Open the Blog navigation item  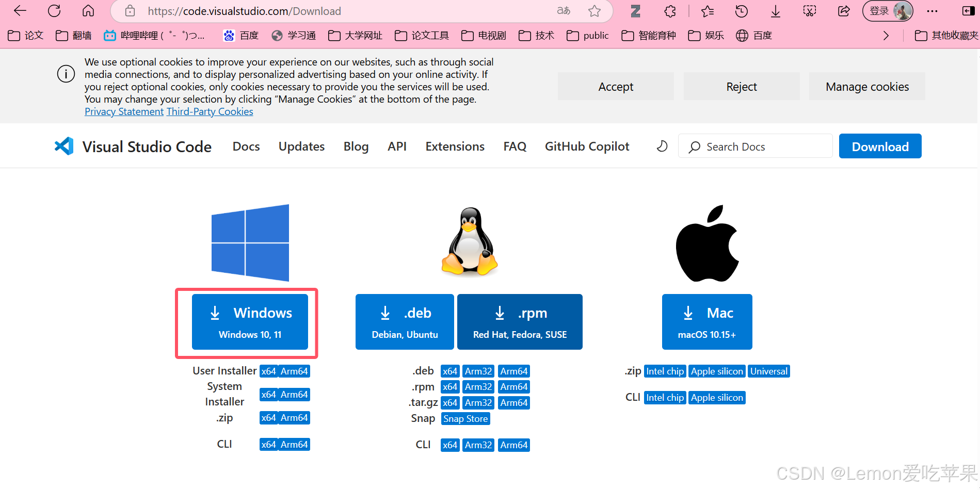356,146
